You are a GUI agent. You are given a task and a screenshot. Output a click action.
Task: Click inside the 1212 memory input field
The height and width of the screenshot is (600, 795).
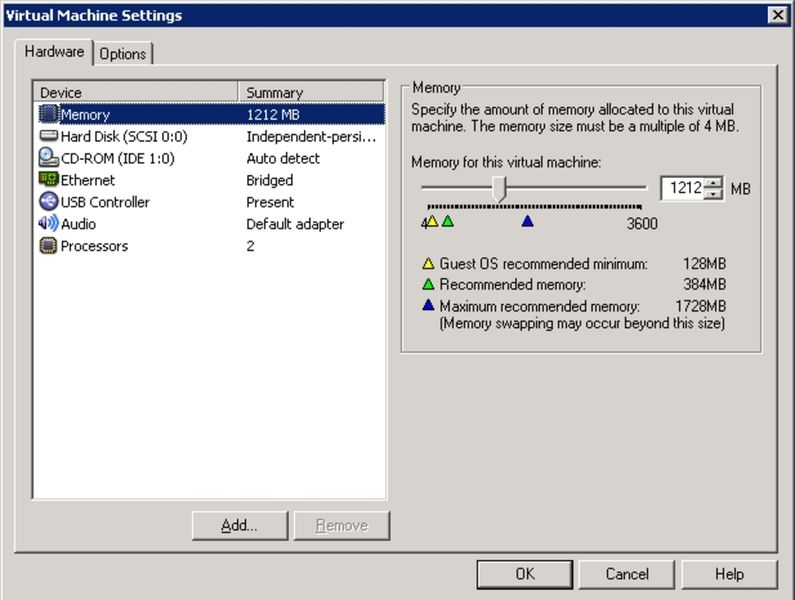[x=682, y=188]
